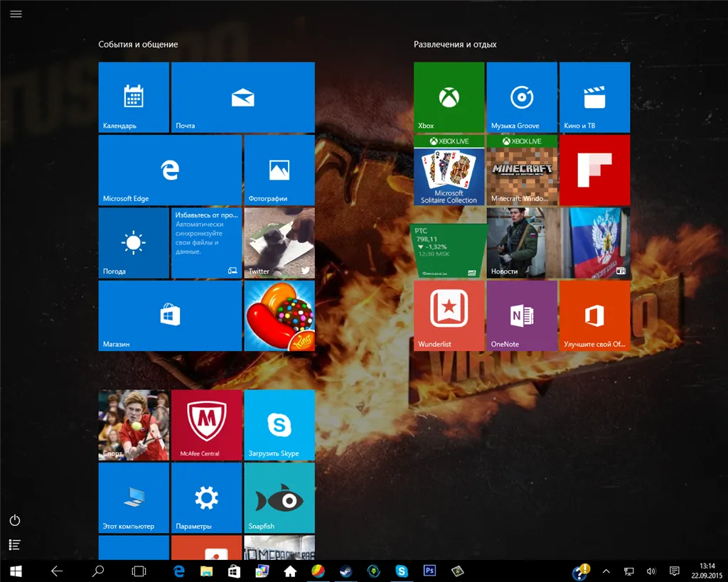728x582 pixels.
Task: Open the hamburger menu at top left
Action: tap(16, 14)
